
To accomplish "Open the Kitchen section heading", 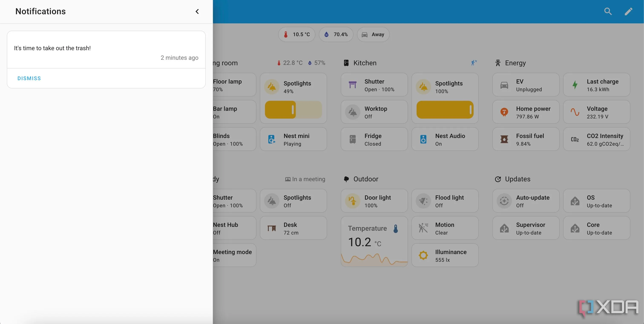I will point(365,63).
